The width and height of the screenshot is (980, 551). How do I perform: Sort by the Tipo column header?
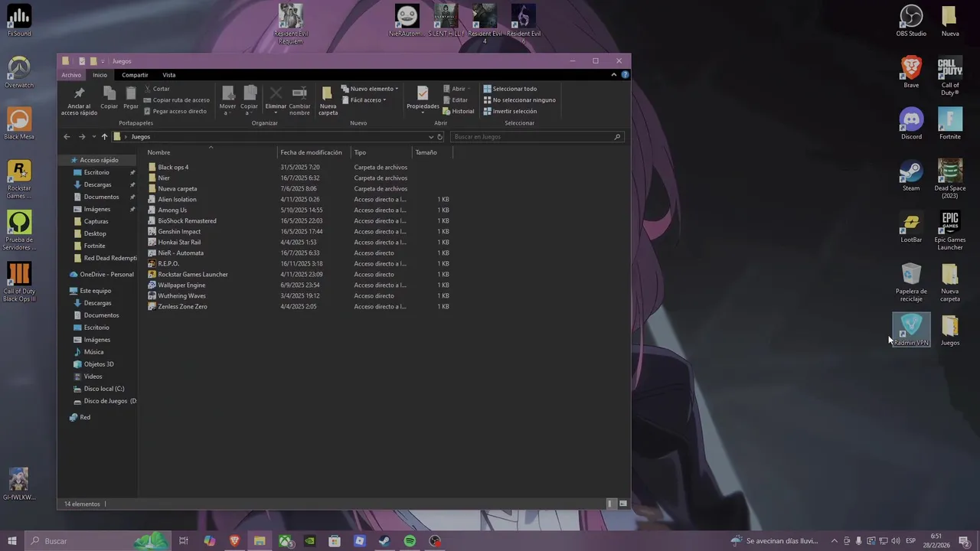coord(381,152)
